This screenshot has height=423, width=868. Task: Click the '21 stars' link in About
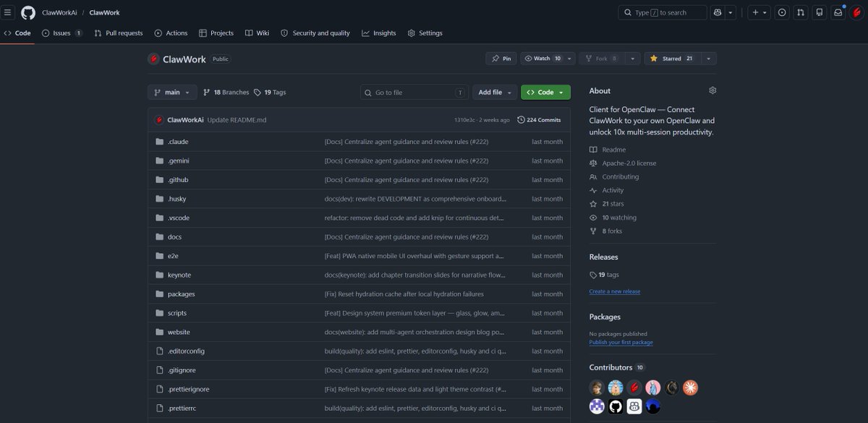pyautogui.click(x=613, y=204)
